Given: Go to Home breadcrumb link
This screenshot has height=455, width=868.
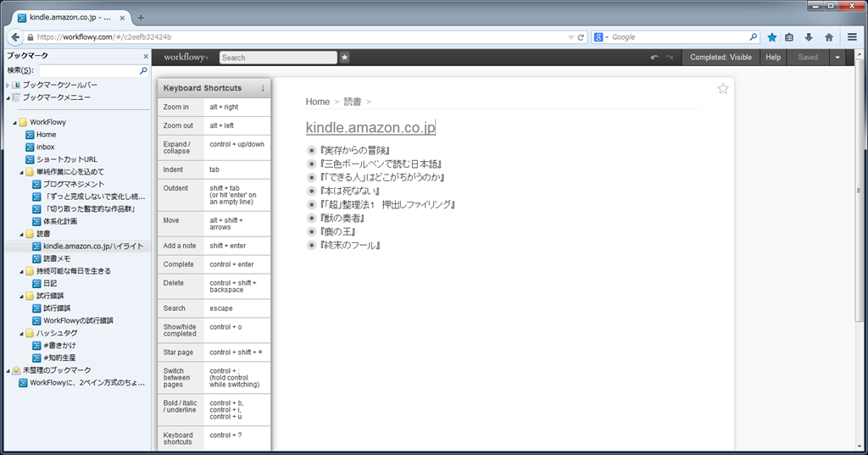Looking at the screenshot, I should pyautogui.click(x=317, y=102).
